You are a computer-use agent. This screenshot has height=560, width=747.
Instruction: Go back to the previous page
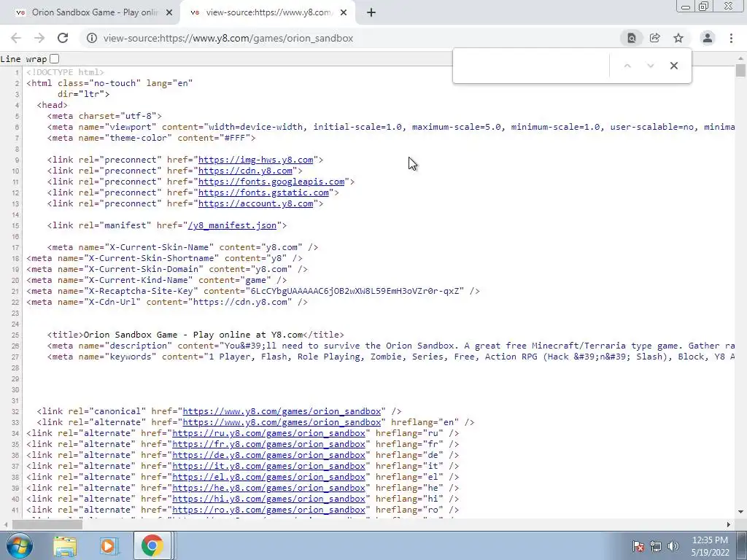(x=16, y=38)
